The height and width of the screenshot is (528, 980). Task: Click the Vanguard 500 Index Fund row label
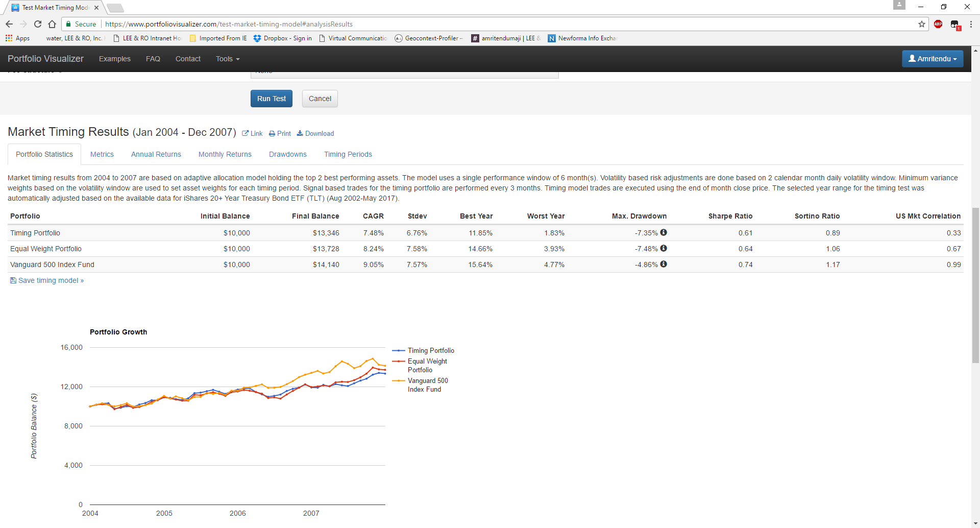pos(52,265)
